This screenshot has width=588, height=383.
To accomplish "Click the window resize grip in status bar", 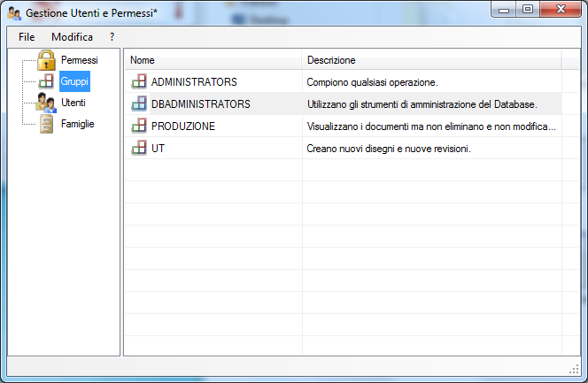I will 574,369.
